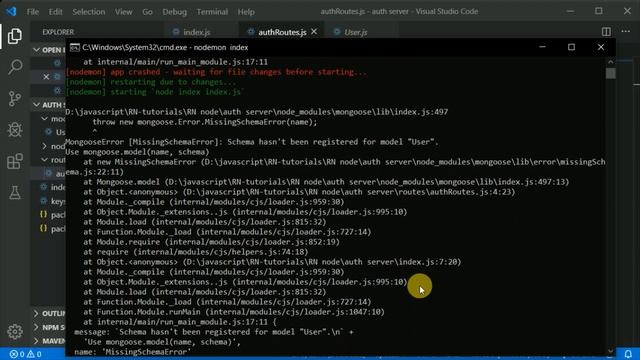Select authRoutes.js in the routes folder
The image size is (640, 360).
55,173
